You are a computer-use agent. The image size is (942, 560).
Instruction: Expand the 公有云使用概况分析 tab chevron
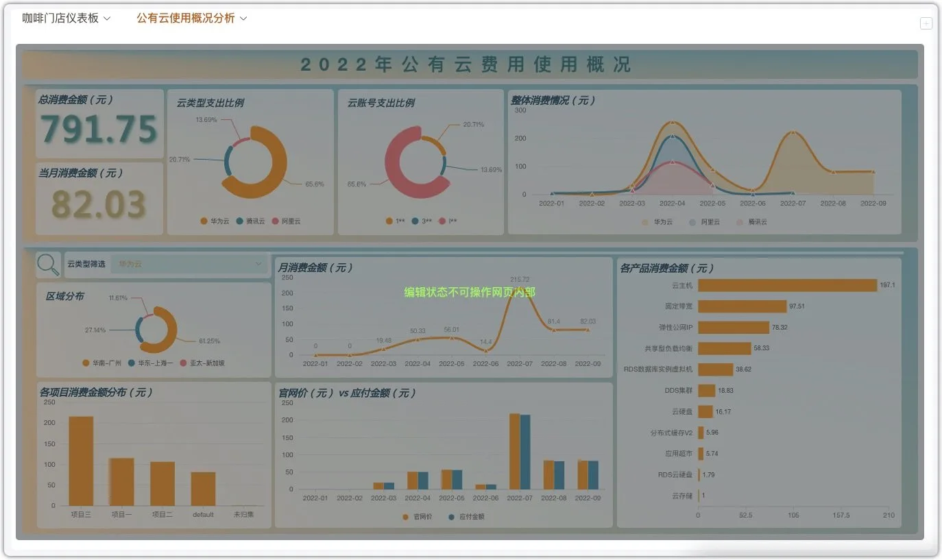coord(243,19)
